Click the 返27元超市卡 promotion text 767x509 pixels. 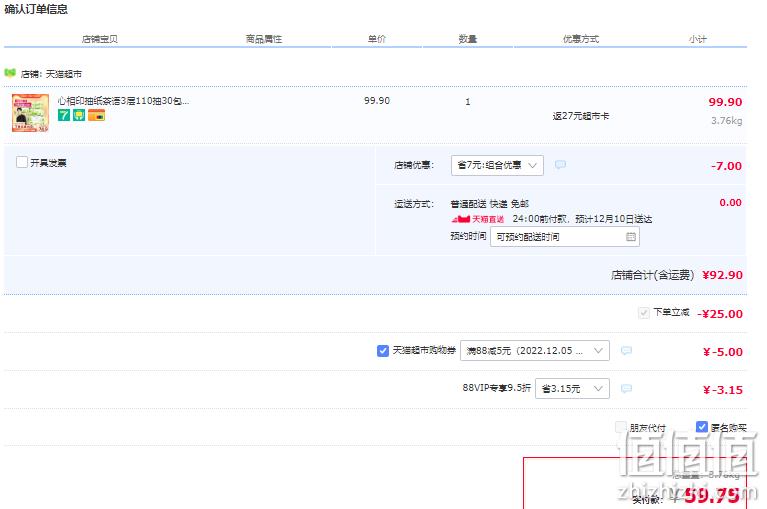click(581, 116)
